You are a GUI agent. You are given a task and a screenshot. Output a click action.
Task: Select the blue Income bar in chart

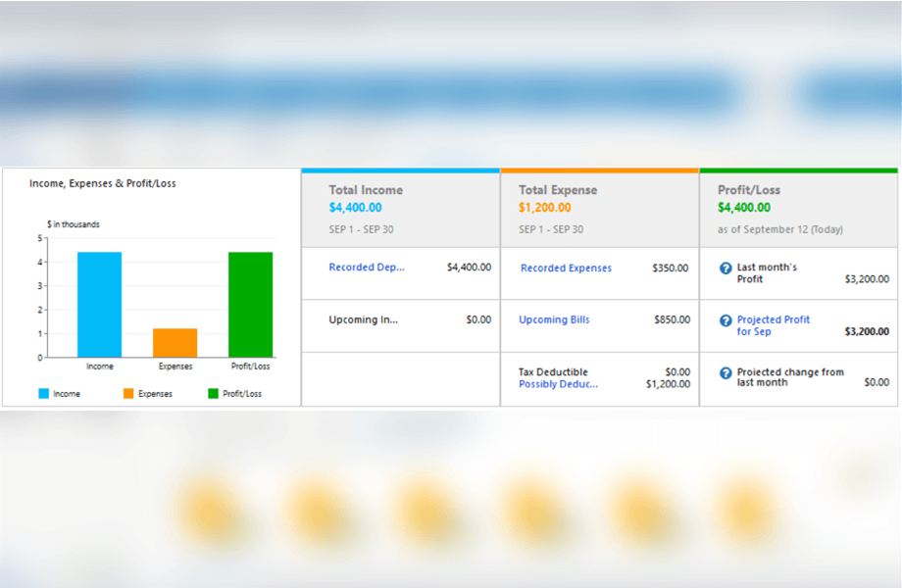tap(99, 304)
